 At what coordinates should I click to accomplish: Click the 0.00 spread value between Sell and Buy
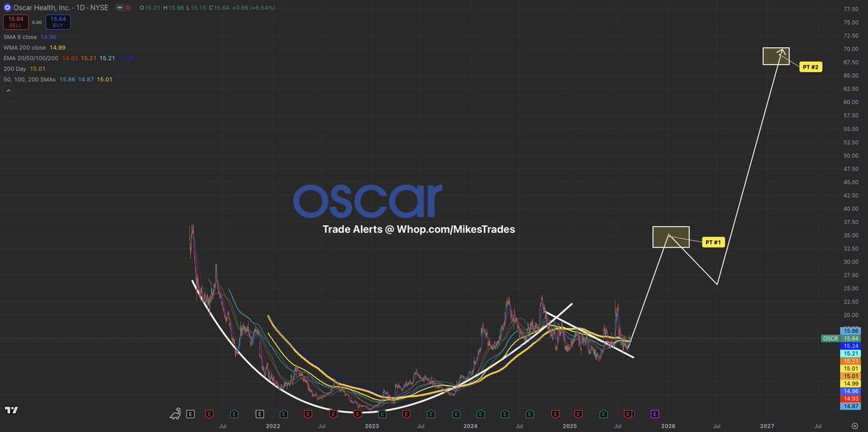pos(36,22)
